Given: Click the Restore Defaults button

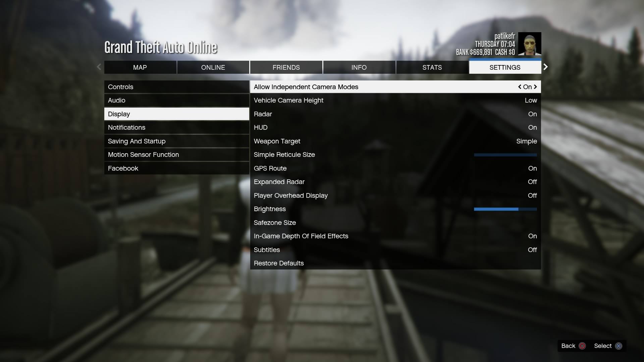Looking at the screenshot, I should (x=278, y=263).
